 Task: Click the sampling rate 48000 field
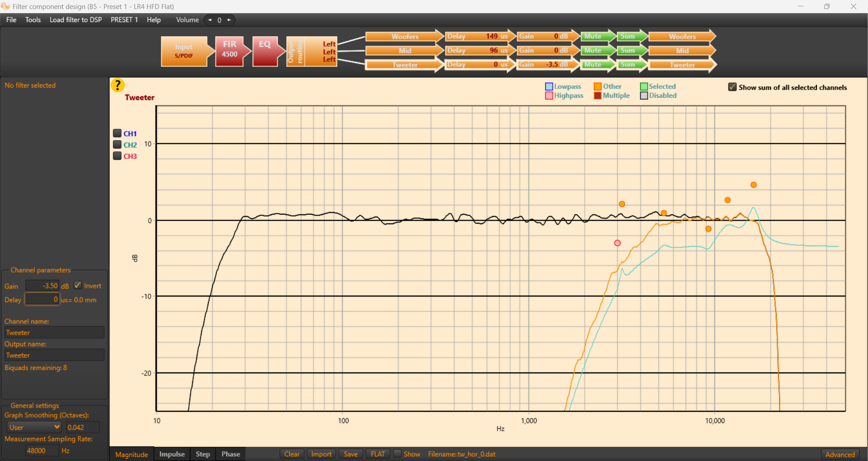click(42, 450)
